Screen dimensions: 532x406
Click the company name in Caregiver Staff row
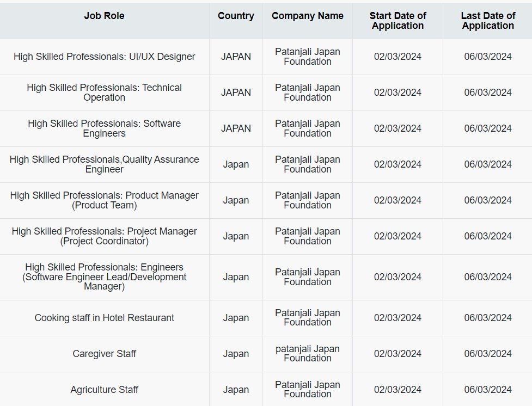[x=308, y=353]
